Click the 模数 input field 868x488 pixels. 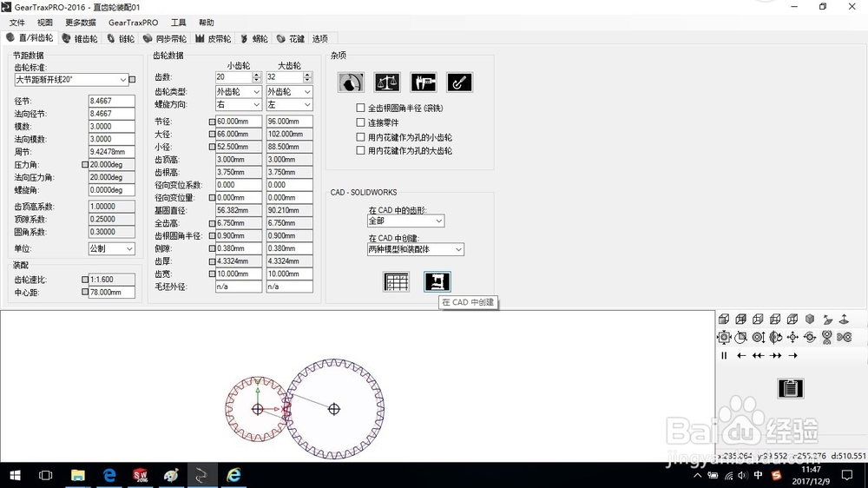[111, 126]
